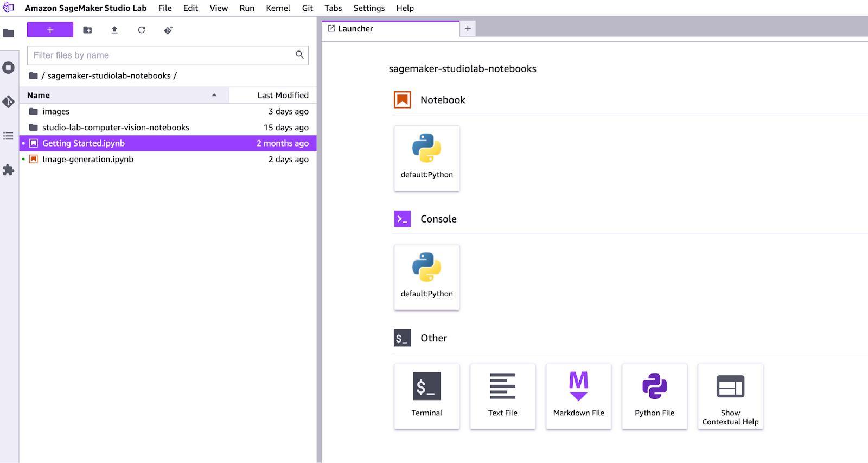Click the purple New Launcher plus button
This screenshot has height=463, width=868.
(50, 30)
